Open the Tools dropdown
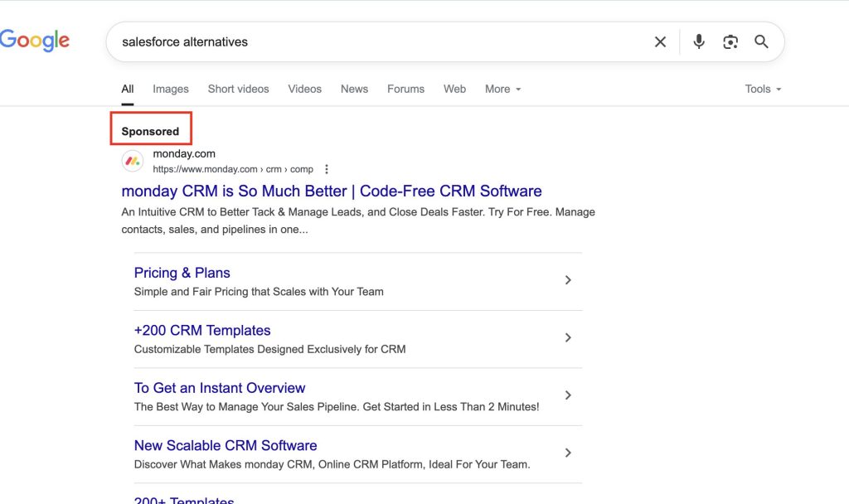This screenshot has height=504, width=849. click(x=761, y=89)
